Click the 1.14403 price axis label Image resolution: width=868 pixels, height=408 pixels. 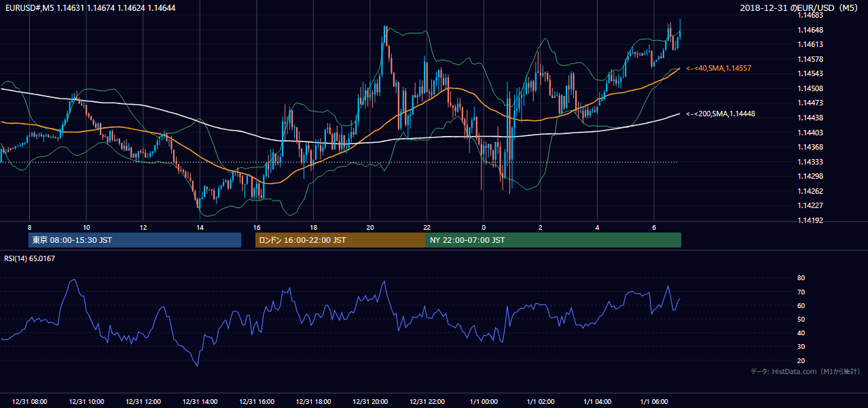[x=810, y=133]
